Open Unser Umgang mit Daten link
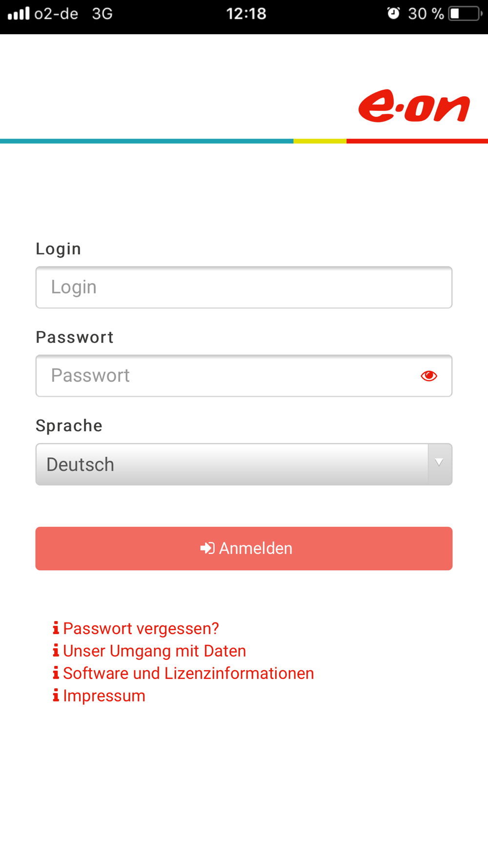Viewport: 488px width, 868px height. (154, 651)
